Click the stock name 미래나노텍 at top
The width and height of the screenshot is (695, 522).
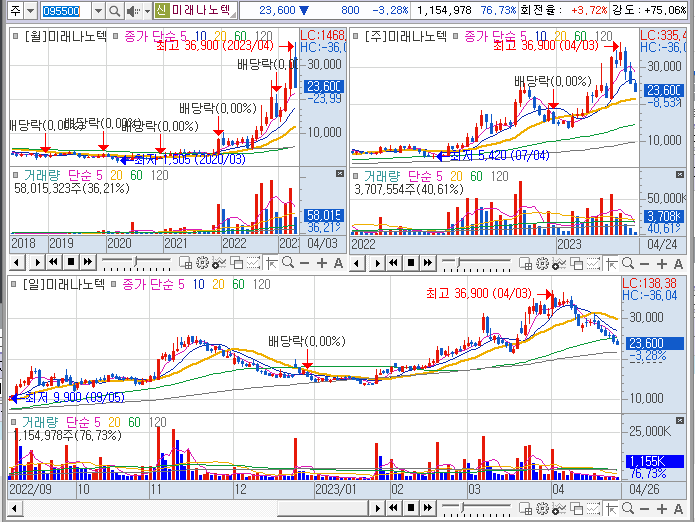(201, 10)
